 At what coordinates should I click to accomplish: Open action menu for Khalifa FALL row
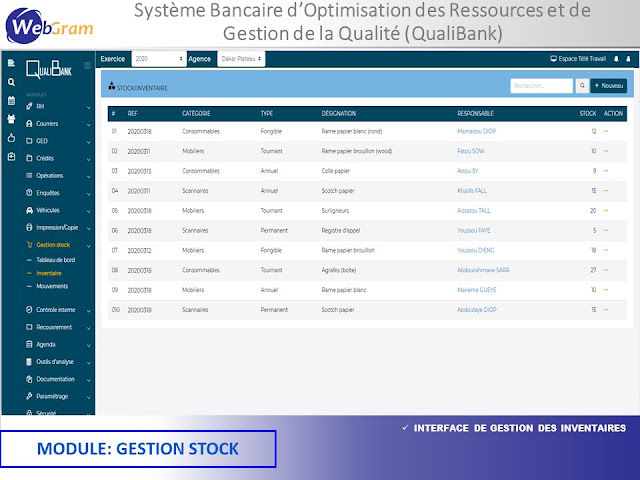(x=606, y=191)
